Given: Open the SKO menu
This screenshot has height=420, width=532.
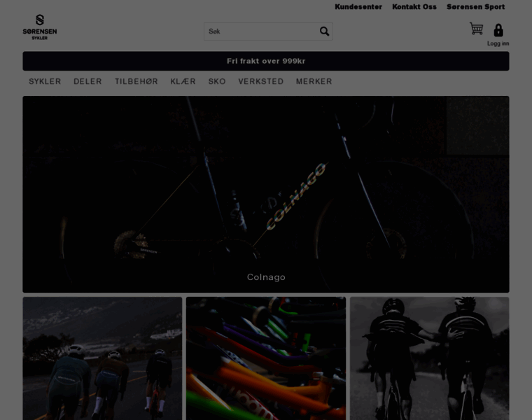Looking at the screenshot, I should 217,81.
